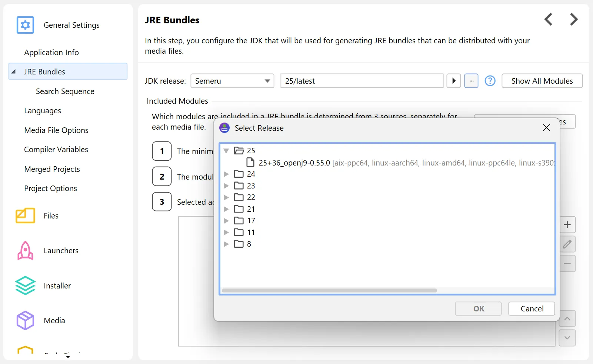Image resolution: width=593 pixels, height=364 pixels.
Task: Open the release chooser ellipsis button
Action: [x=471, y=81]
